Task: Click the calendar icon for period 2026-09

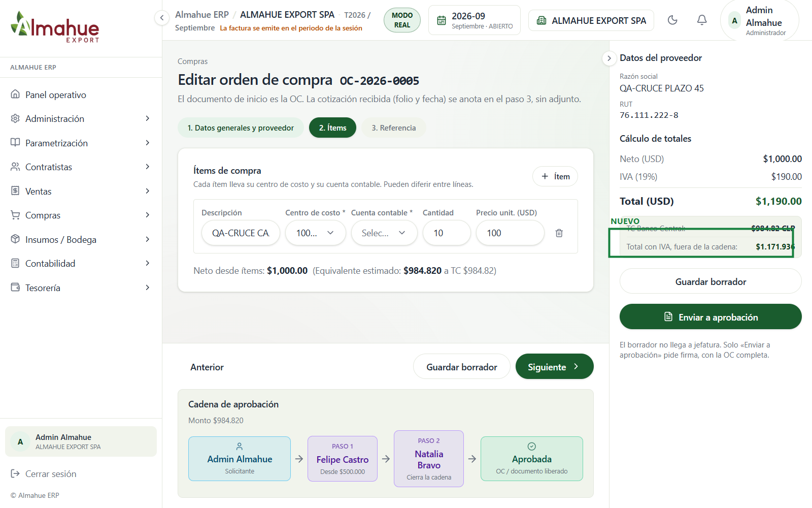Action: coord(442,20)
